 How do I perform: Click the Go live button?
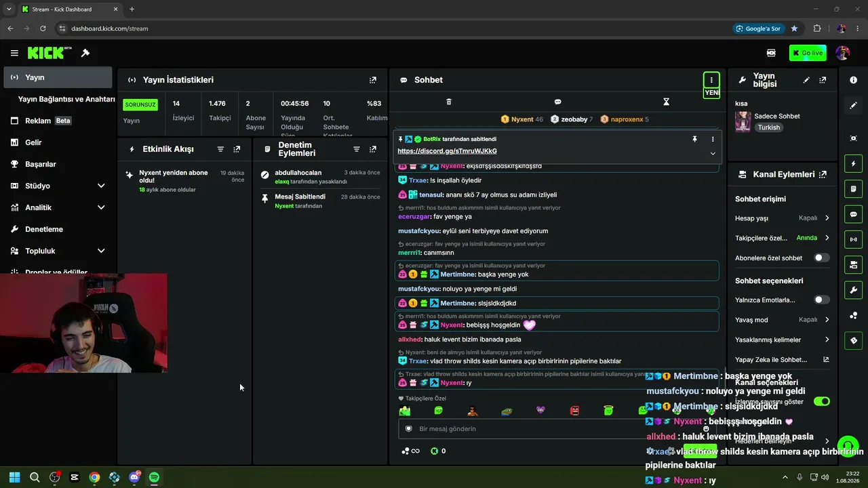coord(808,53)
